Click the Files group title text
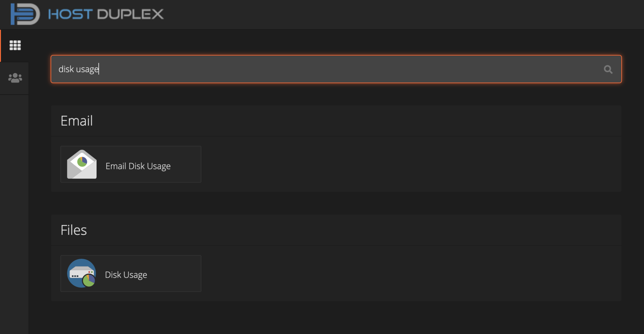Screen dimensions: 644x334 [74, 230]
